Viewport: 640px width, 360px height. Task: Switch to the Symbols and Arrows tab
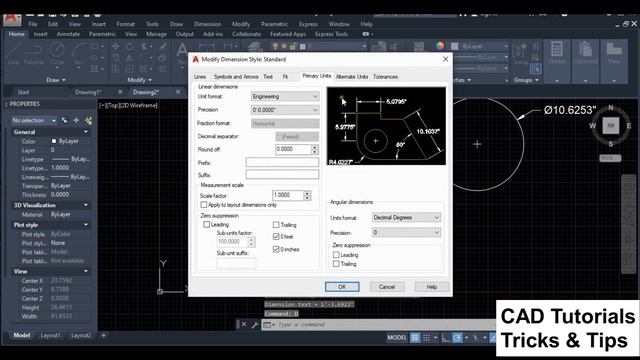(236, 77)
